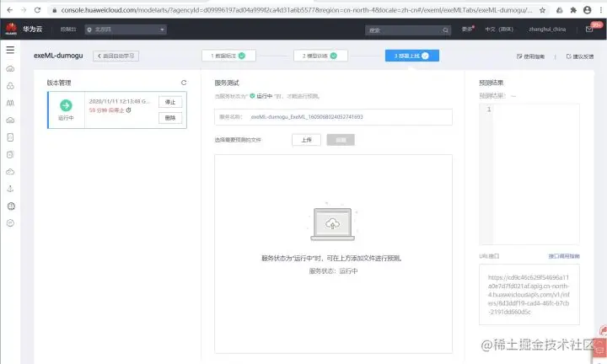The width and height of the screenshot is (607, 364).
Task: Open the console link next to 华为云
Action: click(68, 29)
